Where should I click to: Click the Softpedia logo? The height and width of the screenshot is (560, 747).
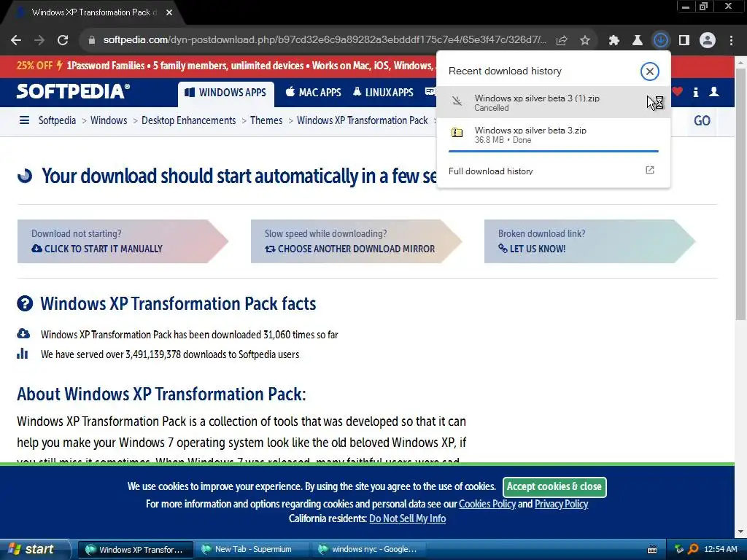click(x=73, y=91)
